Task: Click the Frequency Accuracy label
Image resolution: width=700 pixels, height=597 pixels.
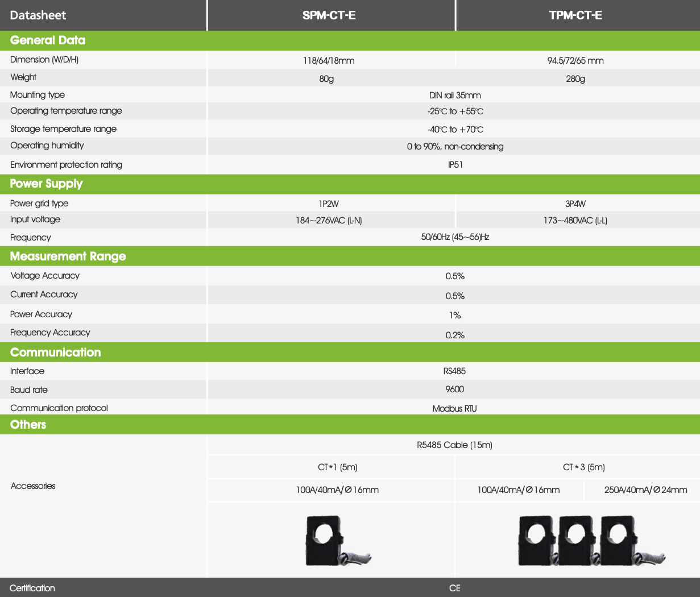Action: [x=50, y=333]
